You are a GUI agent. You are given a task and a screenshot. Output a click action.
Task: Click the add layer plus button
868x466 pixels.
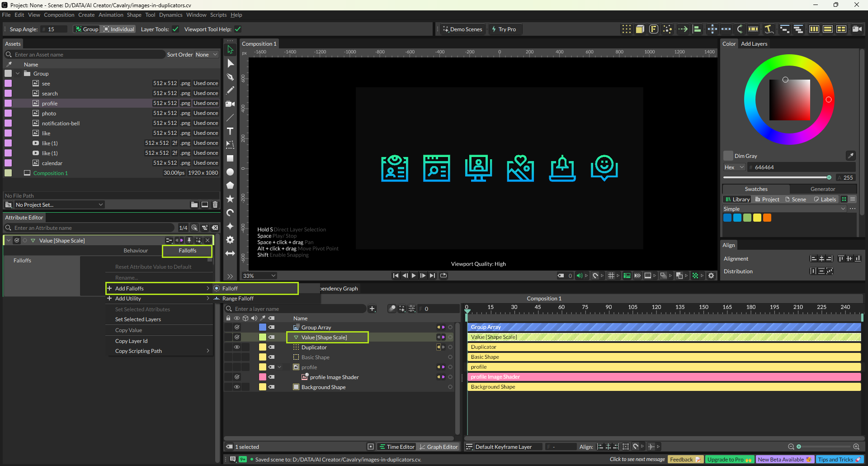372,309
